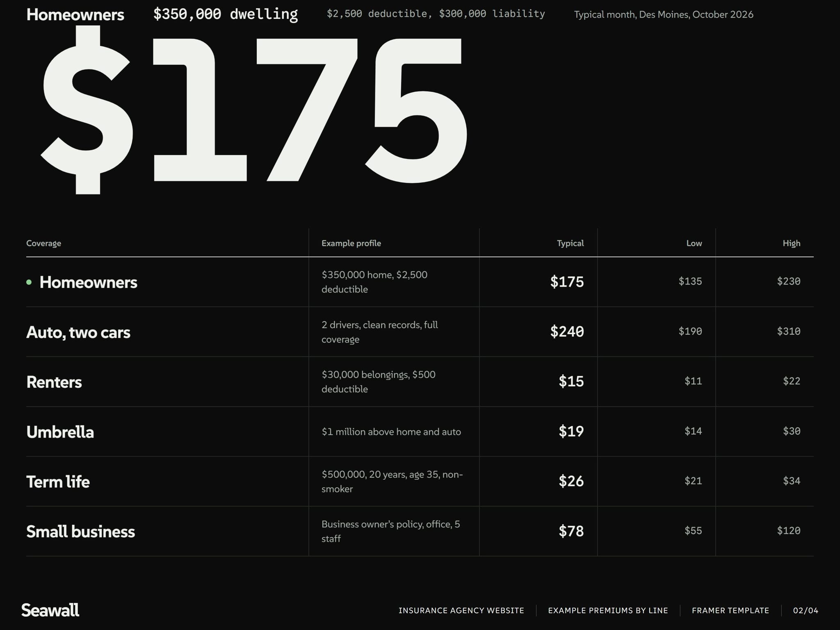Click the $230 high value for Homeowners
The width and height of the screenshot is (840, 630).
point(789,281)
